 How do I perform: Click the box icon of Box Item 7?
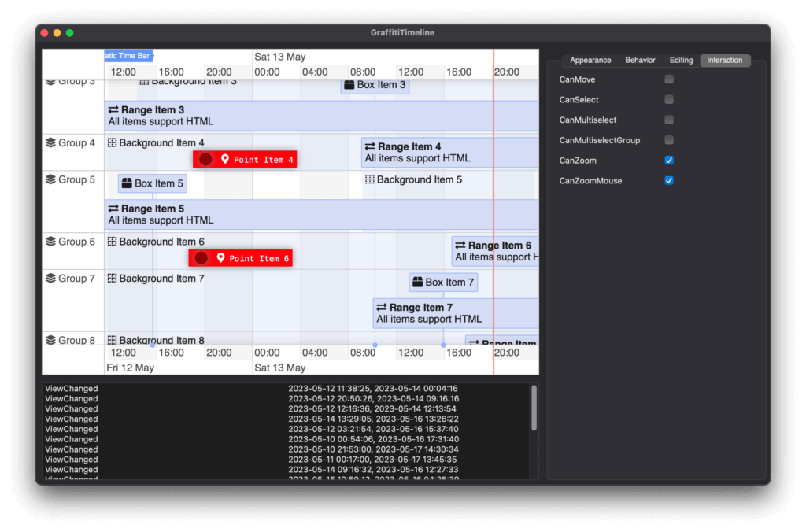(x=417, y=282)
